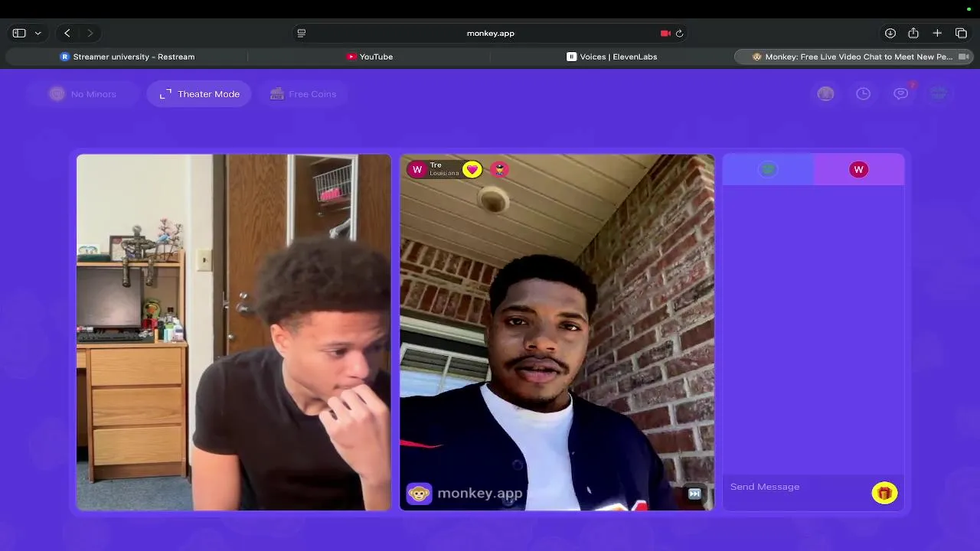The width and height of the screenshot is (980, 551).
Task: Open the profile avatar in top bar
Action: click(825, 93)
